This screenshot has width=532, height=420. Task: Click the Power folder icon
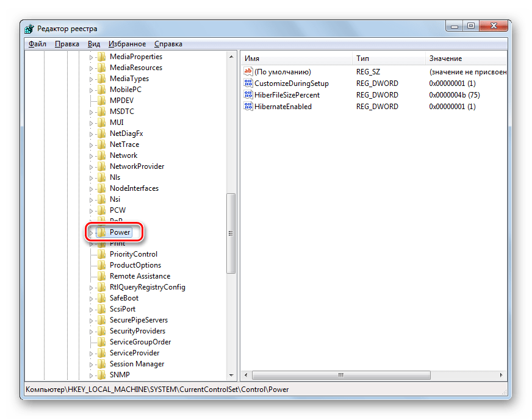pyautogui.click(x=101, y=232)
